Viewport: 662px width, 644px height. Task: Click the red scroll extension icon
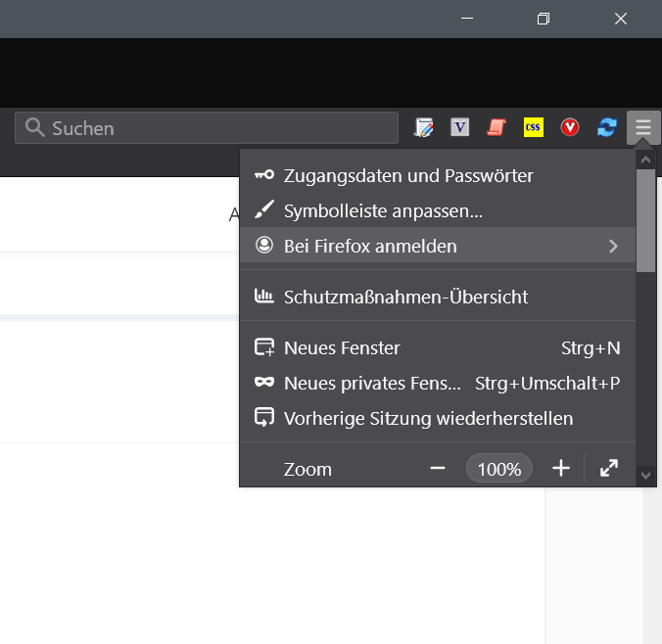coord(496,127)
